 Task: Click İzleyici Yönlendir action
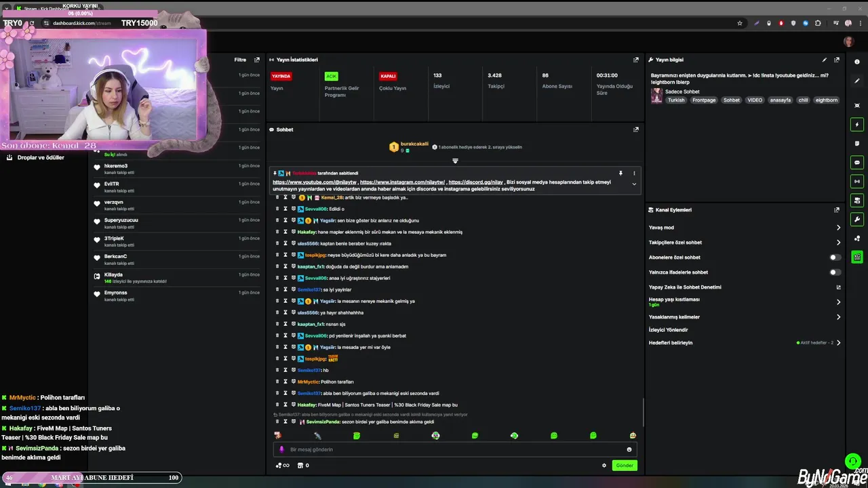coord(669,330)
